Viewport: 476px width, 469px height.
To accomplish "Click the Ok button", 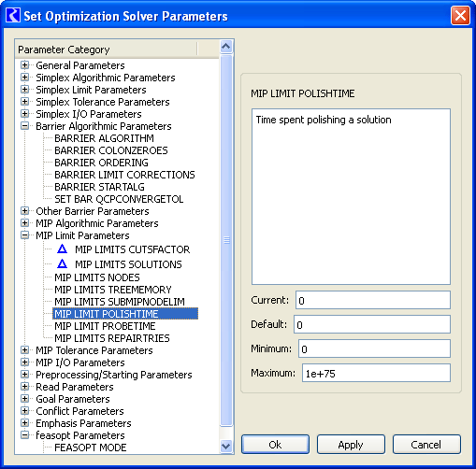I will (275, 445).
